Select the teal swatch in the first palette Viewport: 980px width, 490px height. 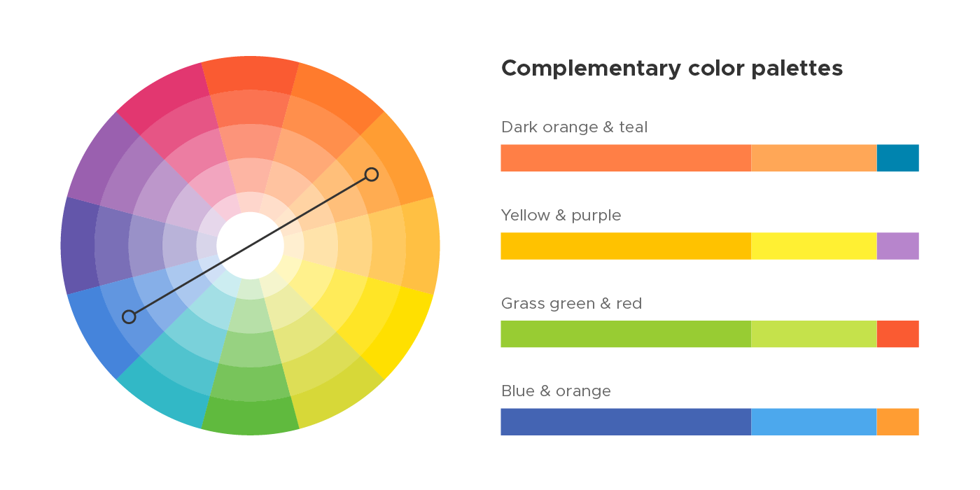897,158
